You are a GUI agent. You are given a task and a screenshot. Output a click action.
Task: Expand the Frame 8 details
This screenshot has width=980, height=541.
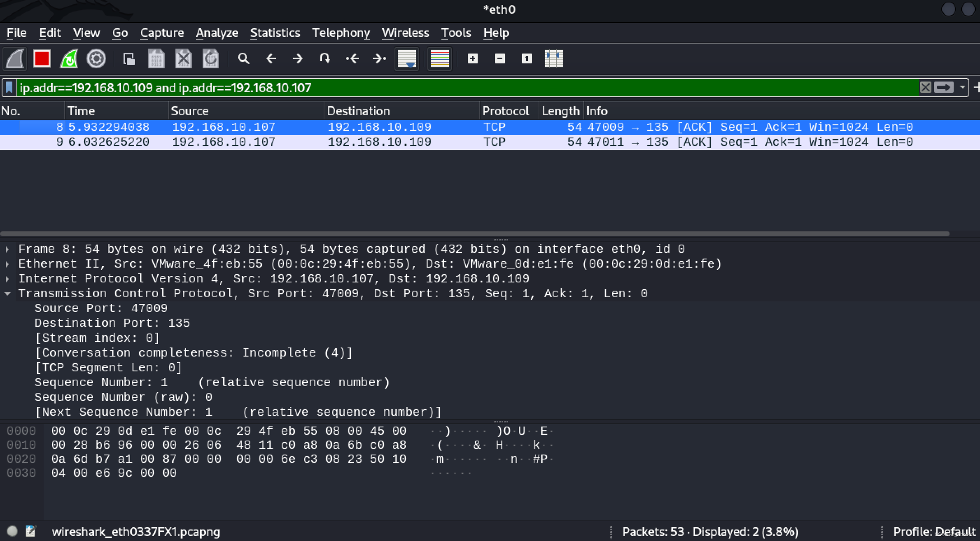(7, 249)
